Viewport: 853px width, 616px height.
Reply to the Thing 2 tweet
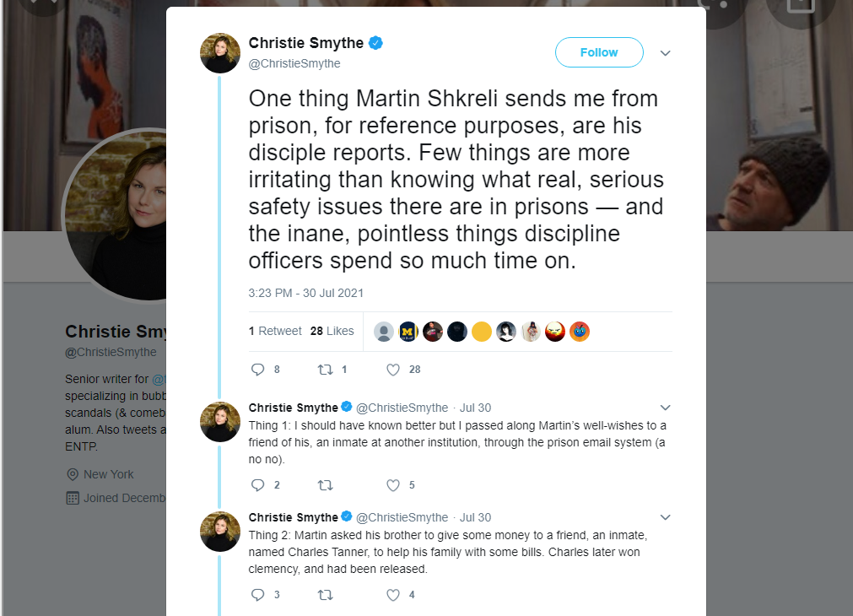257,595
